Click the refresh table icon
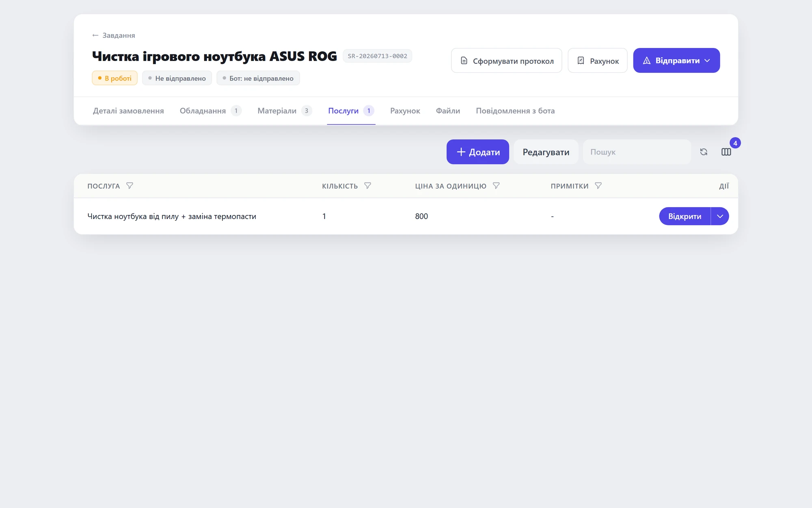 point(704,152)
